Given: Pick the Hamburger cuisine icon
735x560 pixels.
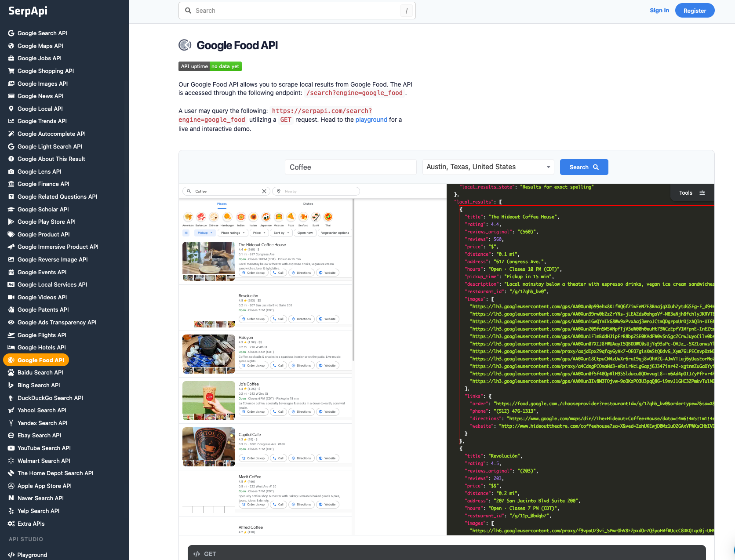Looking at the screenshot, I should pyautogui.click(x=227, y=217).
